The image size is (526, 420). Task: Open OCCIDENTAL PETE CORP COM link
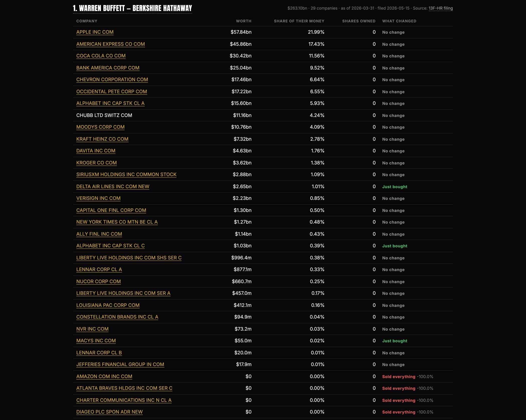pos(112,92)
